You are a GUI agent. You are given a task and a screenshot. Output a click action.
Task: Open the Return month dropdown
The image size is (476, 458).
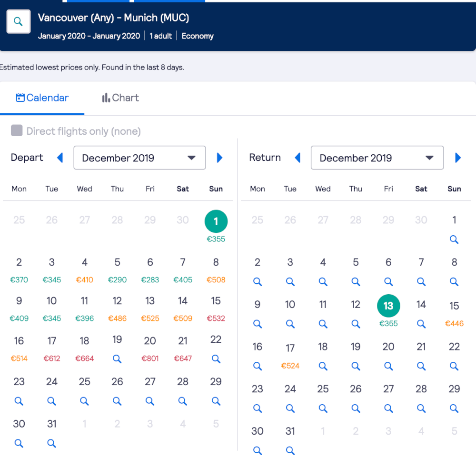(x=377, y=158)
